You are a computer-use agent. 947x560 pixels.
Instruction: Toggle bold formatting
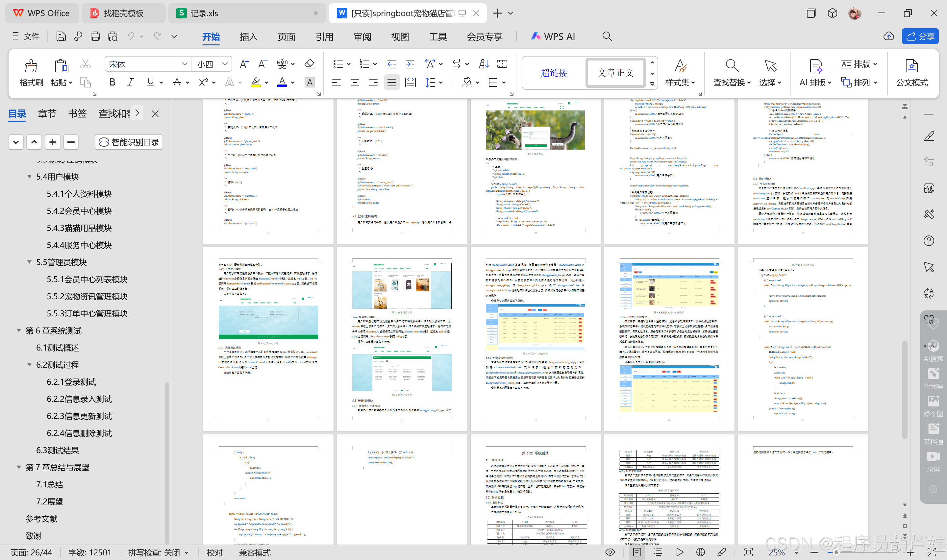112,82
